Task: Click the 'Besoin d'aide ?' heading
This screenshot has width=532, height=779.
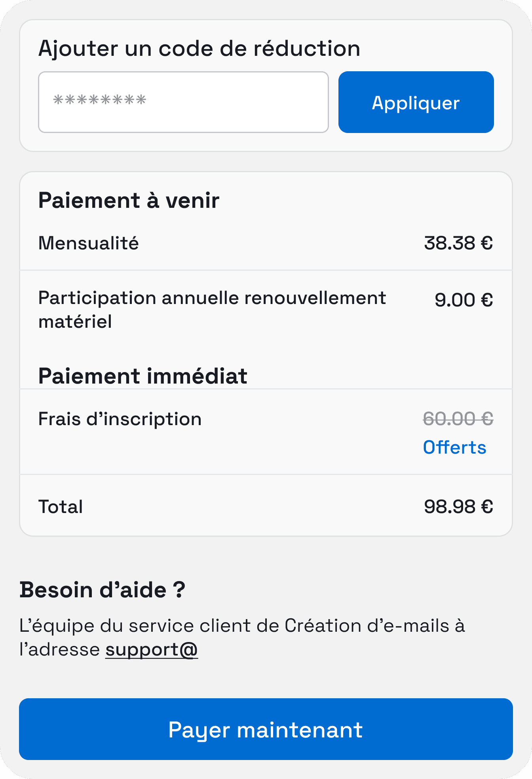Action: tap(103, 590)
